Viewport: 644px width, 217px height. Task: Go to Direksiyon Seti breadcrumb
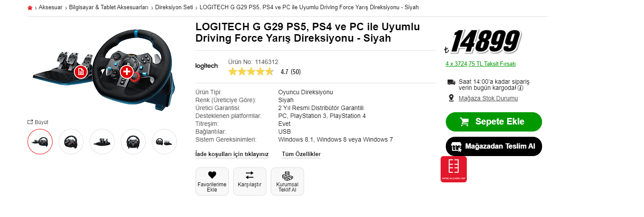pyautogui.click(x=174, y=8)
